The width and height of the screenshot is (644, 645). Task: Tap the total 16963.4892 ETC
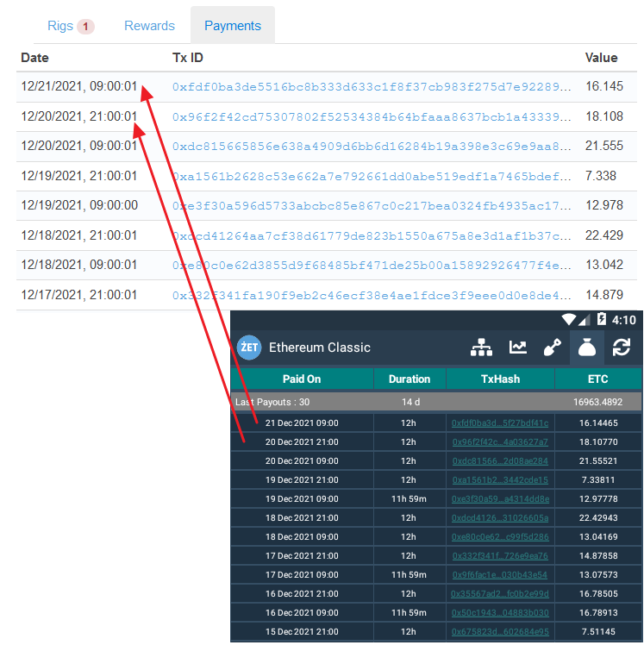(598, 402)
